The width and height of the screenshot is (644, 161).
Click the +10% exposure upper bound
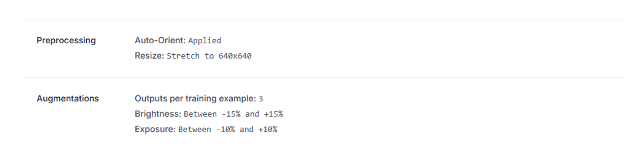(268, 130)
